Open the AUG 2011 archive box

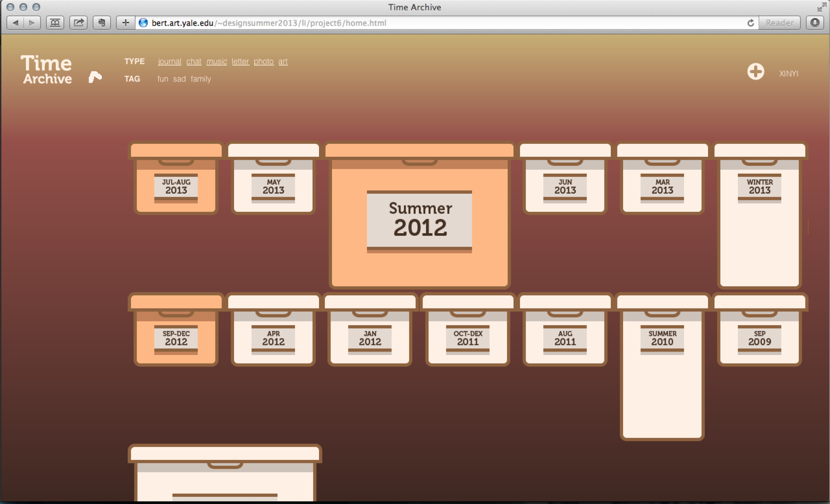[565, 330]
